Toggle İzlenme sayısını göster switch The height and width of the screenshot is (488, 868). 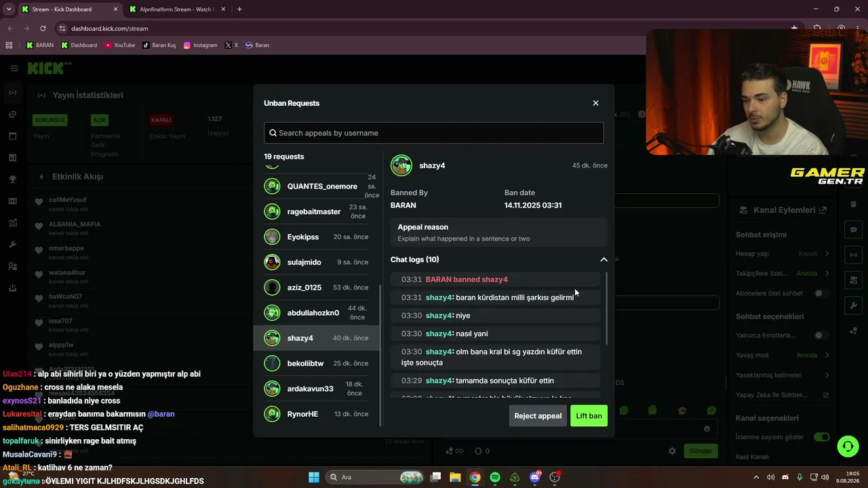click(x=822, y=437)
